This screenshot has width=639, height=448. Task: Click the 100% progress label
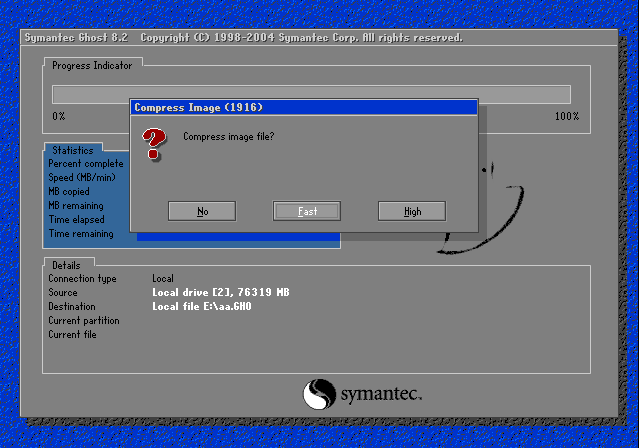pos(567,116)
